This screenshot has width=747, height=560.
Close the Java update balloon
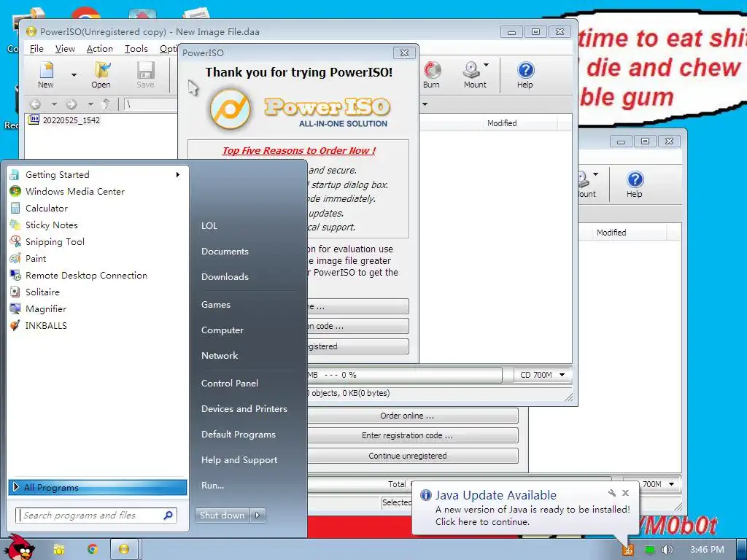click(625, 493)
